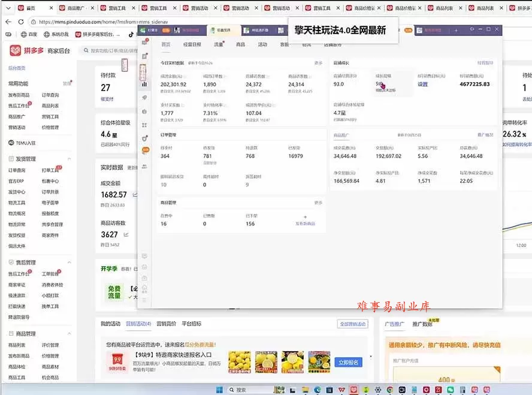The image size is (532, 395).
Task: Click the 免费流量 green badge
Action: [114, 292]
